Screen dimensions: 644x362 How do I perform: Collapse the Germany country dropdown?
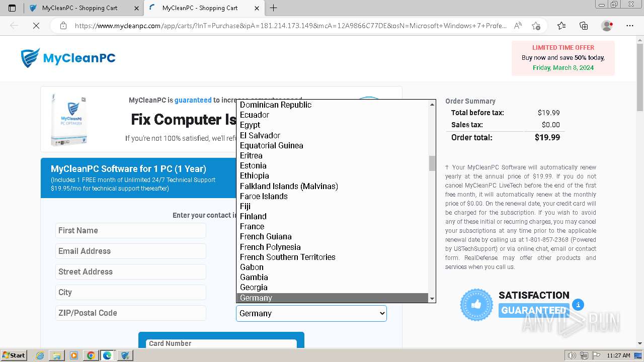(x=311, y=313)
